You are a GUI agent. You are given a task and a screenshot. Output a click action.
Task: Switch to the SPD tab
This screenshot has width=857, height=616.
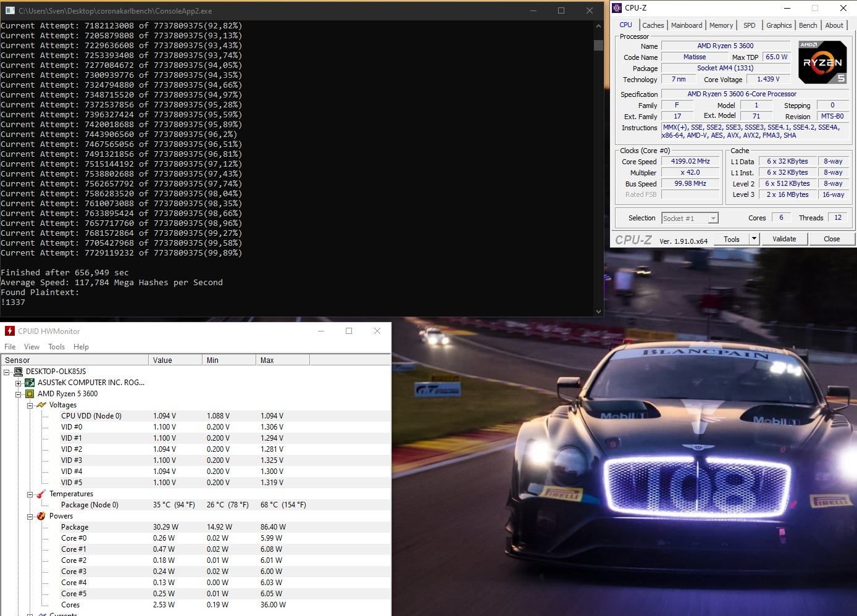tap(749, 25)
